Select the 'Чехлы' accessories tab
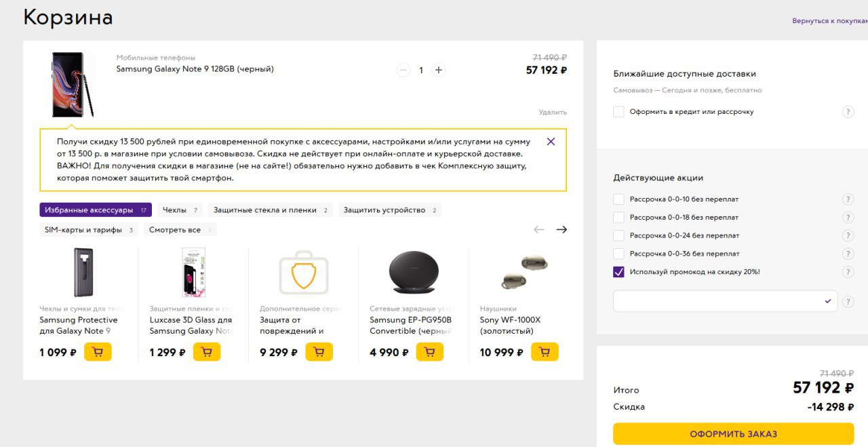Viewport: 868px width, 447px height. (180, 210)
